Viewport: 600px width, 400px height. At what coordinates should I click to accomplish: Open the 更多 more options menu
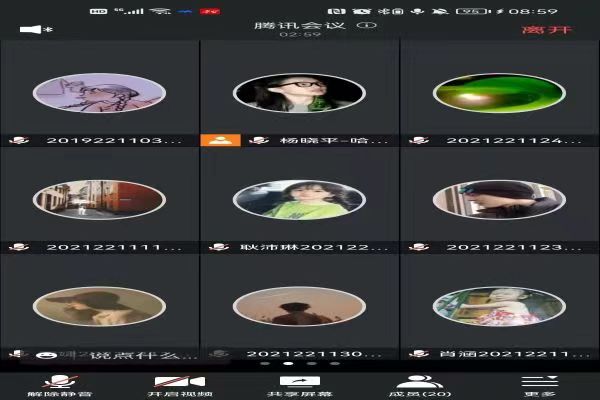coord(539,384)
